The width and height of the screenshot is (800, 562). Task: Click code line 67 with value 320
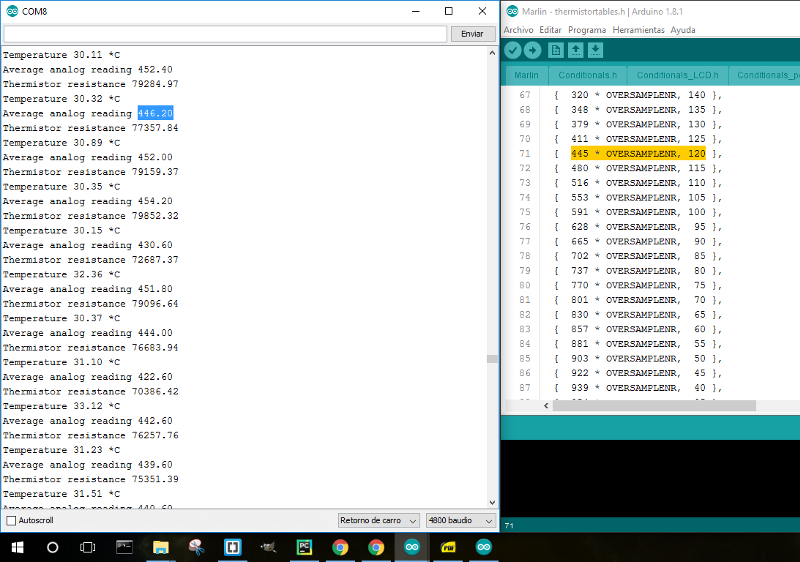pyautogui.click(x=638, y=95)
